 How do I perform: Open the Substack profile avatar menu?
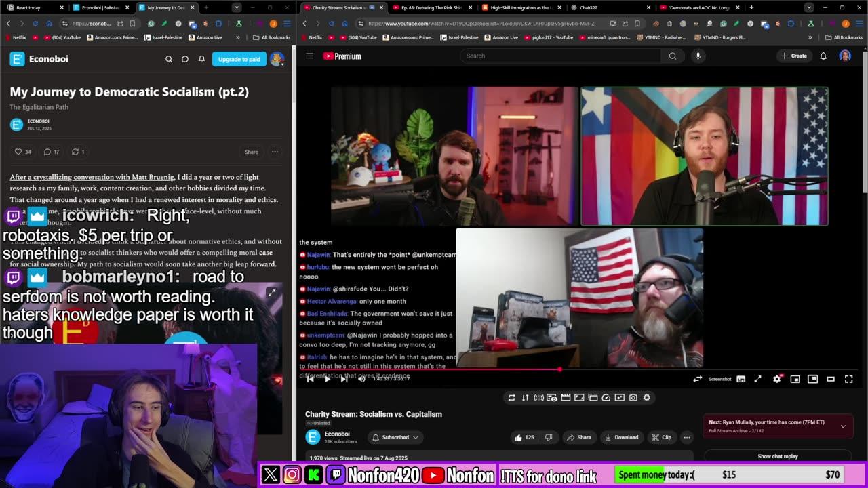click(x=277, y=59)
